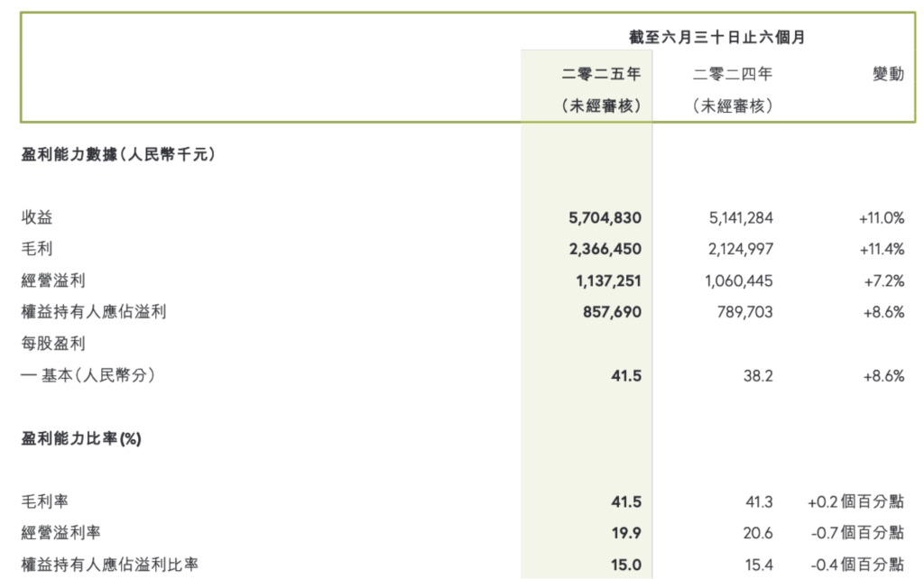Screen dimensions: 924x579
Task: Select the 2024 attributable profit value 789,703
Action: click(x=743, y=312)
